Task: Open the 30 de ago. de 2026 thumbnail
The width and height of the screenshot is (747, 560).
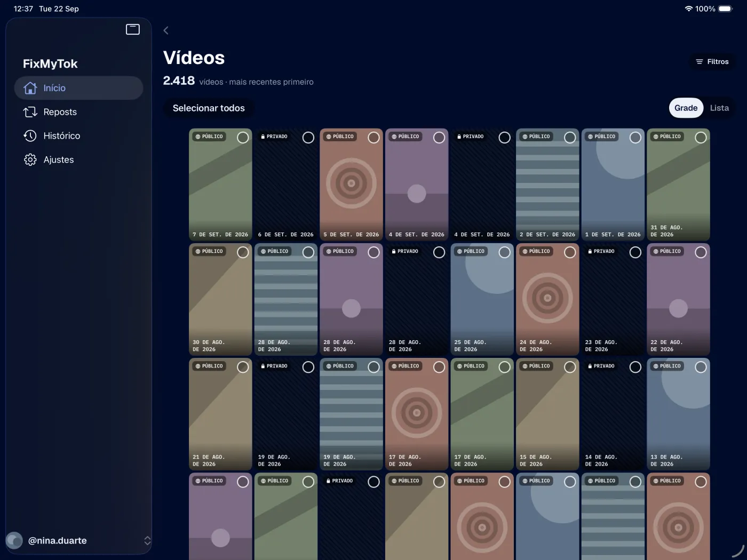Action: [x=220, y=299]
